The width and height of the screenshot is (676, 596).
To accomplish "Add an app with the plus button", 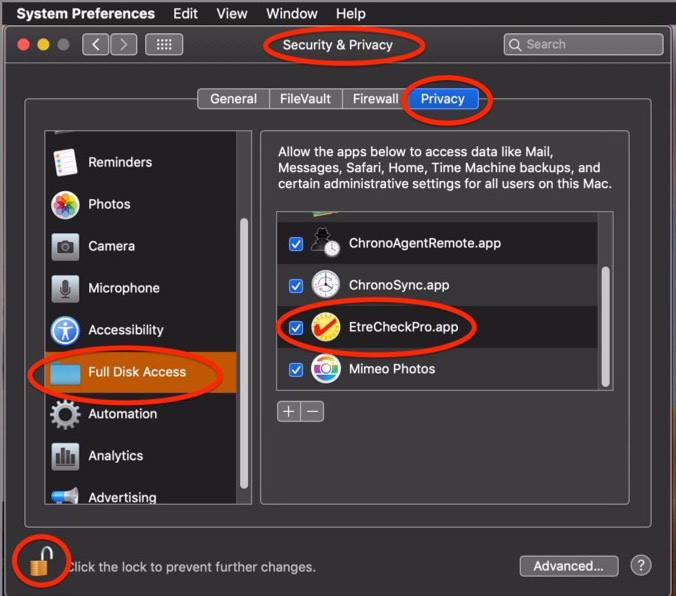I will point(288,411).
